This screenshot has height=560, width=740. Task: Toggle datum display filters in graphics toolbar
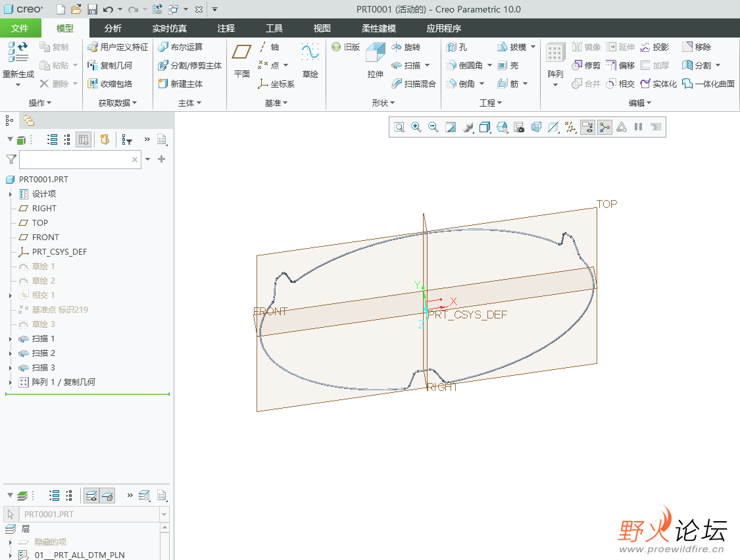tap(570, 127)
